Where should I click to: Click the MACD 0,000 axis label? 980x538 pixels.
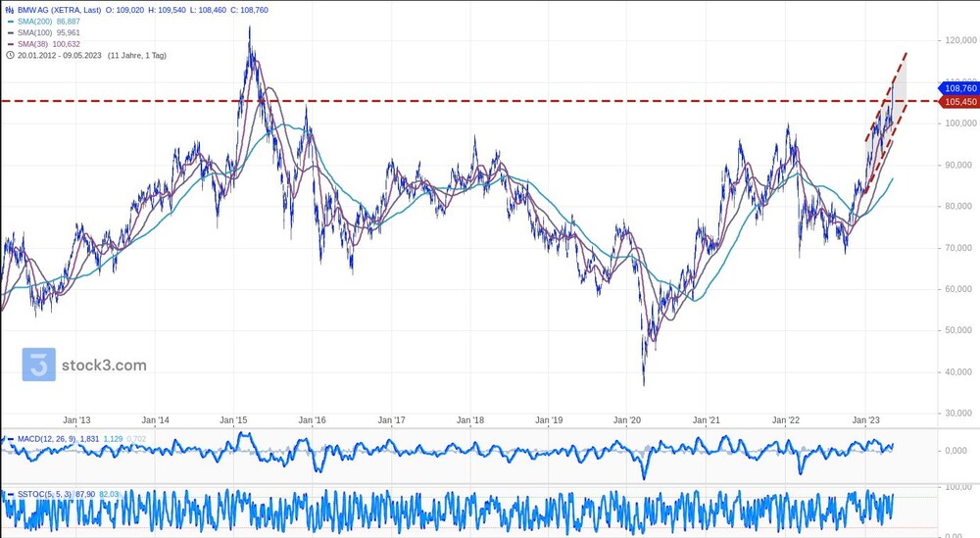click(956, 451)
